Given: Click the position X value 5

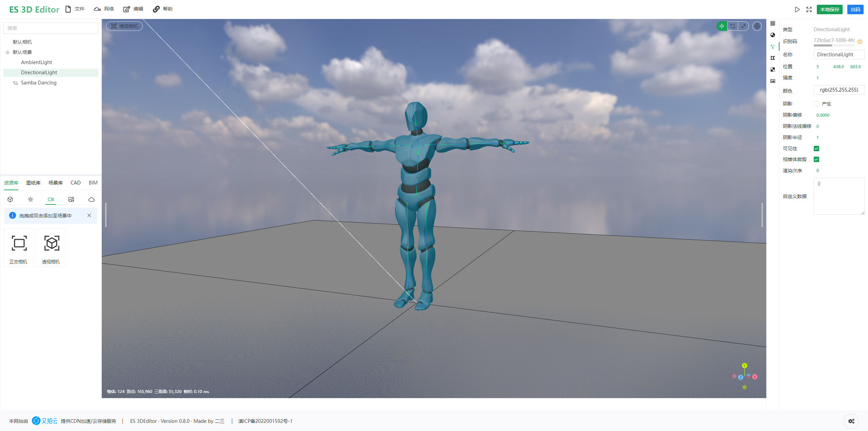Looking at the screenshot, I should (817, 67).
